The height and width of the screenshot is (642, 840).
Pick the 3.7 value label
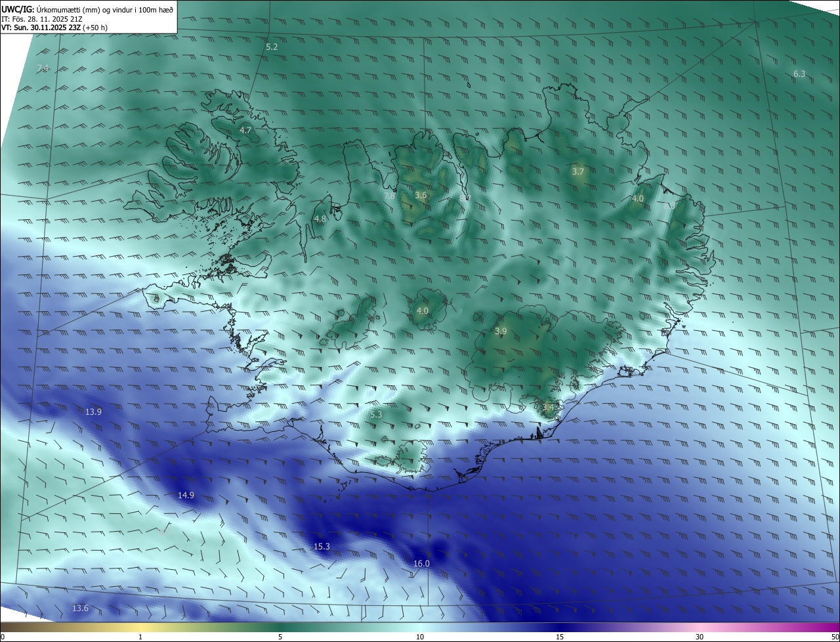coord(577,172)
